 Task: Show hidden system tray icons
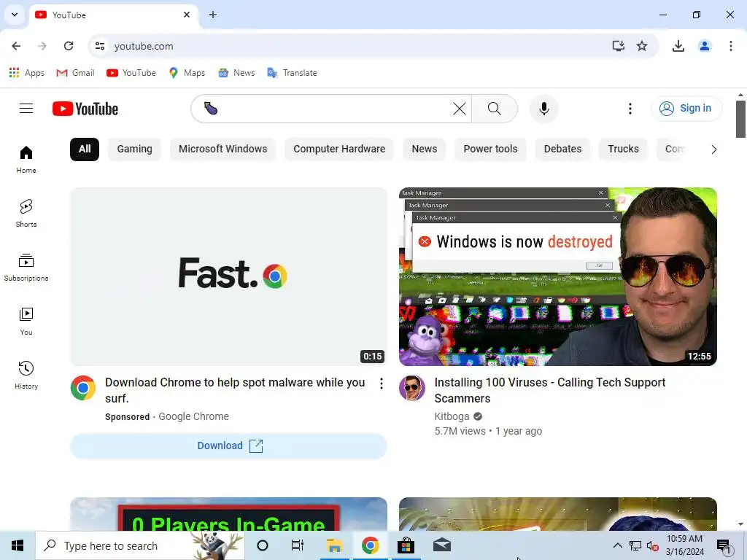click(617, 545)
